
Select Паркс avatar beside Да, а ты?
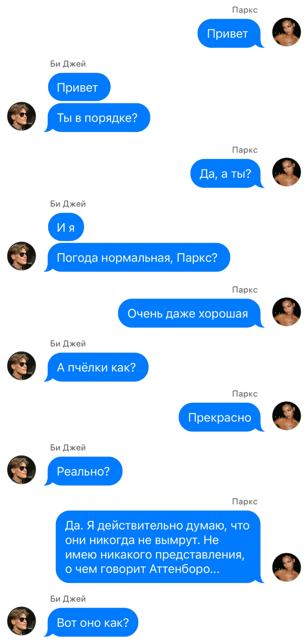(x=287, y=172)
